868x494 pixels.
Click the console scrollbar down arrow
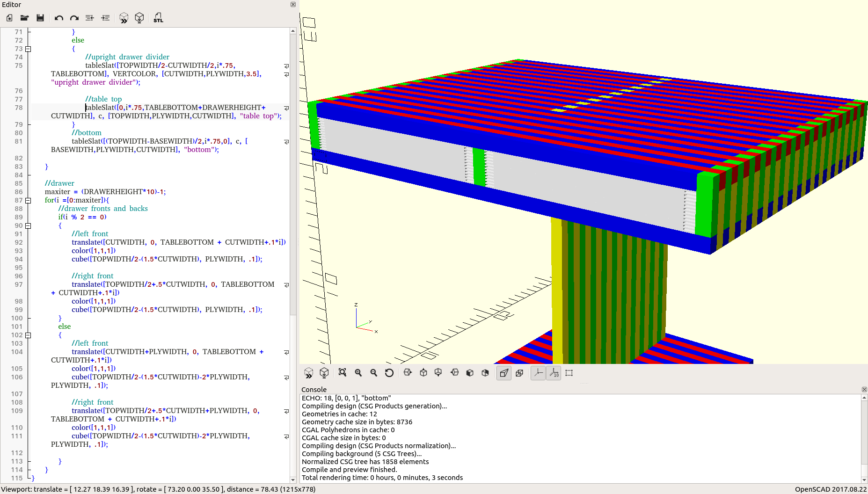(x=864, y=479)
